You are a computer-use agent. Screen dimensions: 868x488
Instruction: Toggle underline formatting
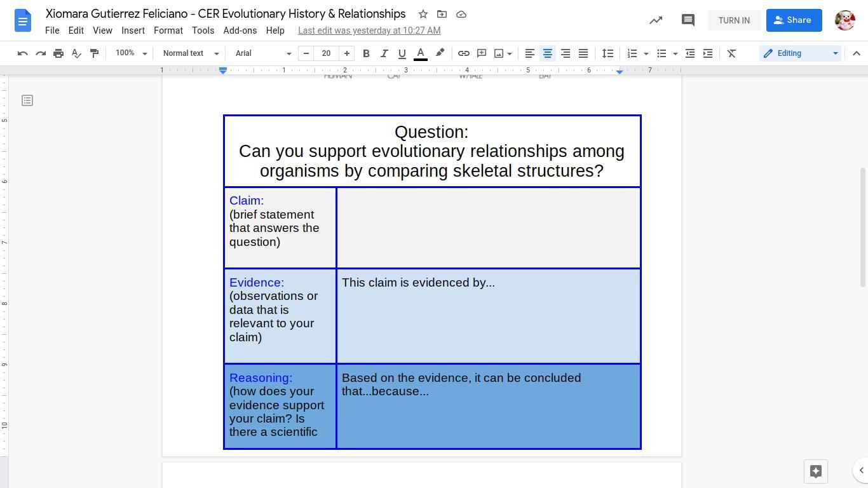[402, 53]
